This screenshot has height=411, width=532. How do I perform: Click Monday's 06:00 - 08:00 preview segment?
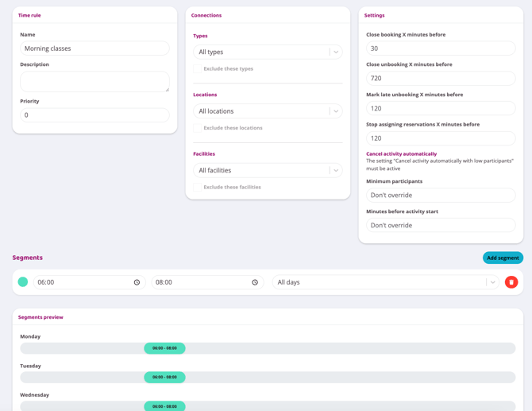point(164,348)
